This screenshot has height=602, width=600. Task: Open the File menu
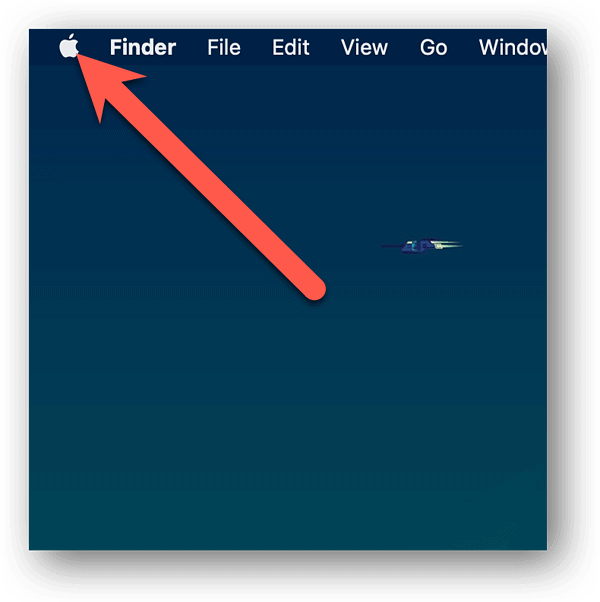point(224,47)
